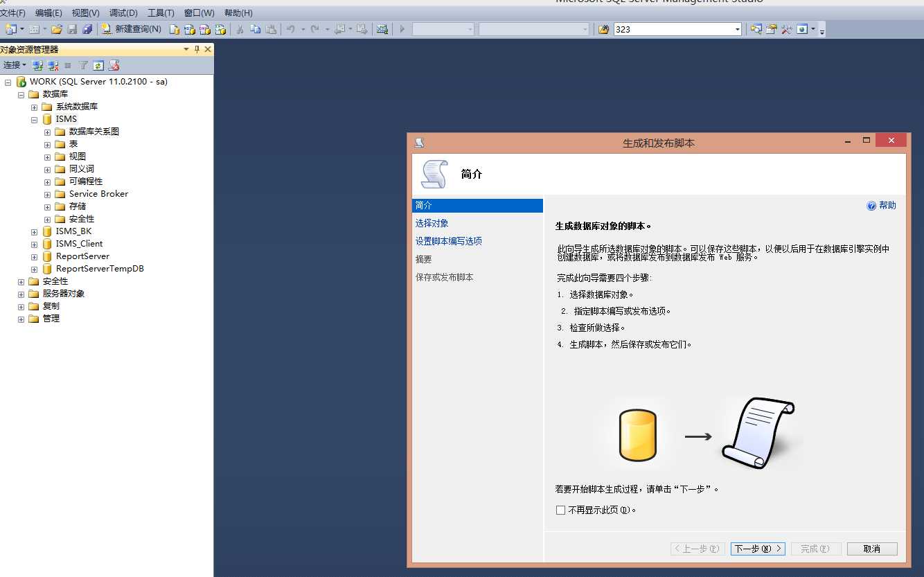Go to the 设置脚本编写选项 wizard step
The width and height of the screenshot is (924, 577).
(448, 241)
